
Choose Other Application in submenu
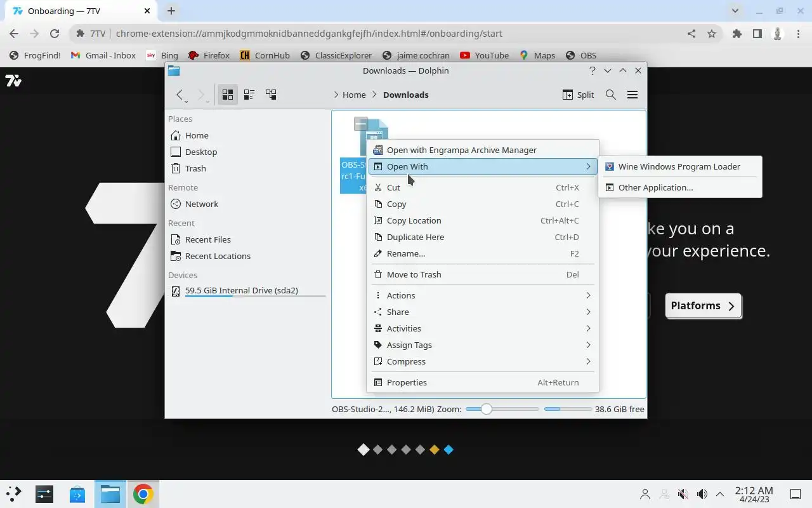(680, 187)
